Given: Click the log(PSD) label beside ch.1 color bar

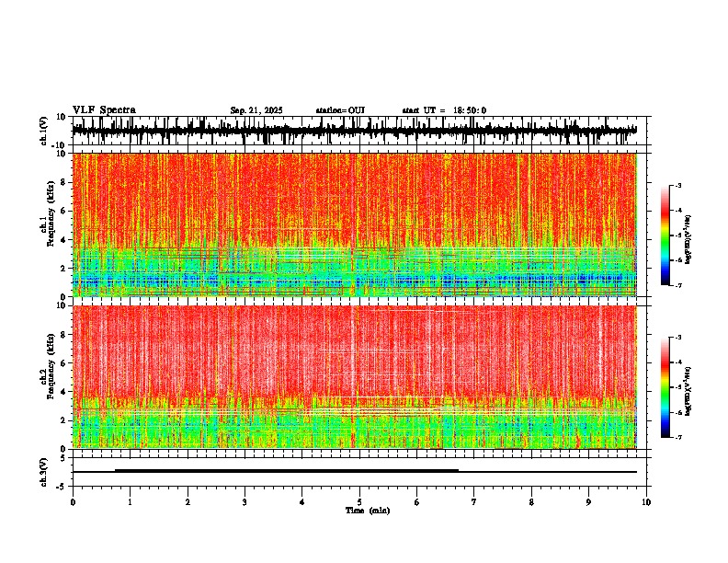Looking at the screenshot, I should (688, 240).
